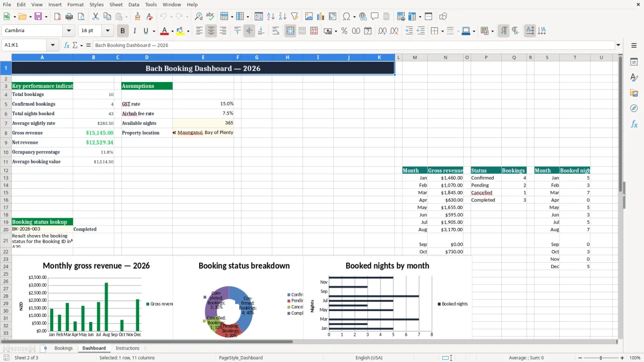The width and height of the screenshot is (644, 362).
Task: Open Find & Replace tool
Action: [199, 17]
